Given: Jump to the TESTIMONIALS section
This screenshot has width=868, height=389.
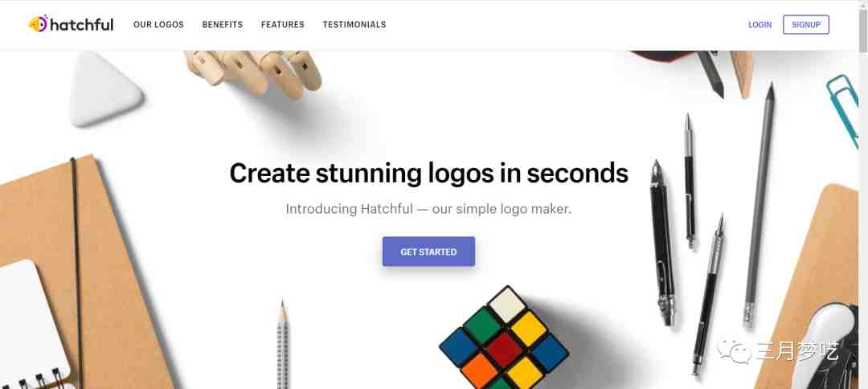Looking at the screenshot, I should (x=354, y=25).
